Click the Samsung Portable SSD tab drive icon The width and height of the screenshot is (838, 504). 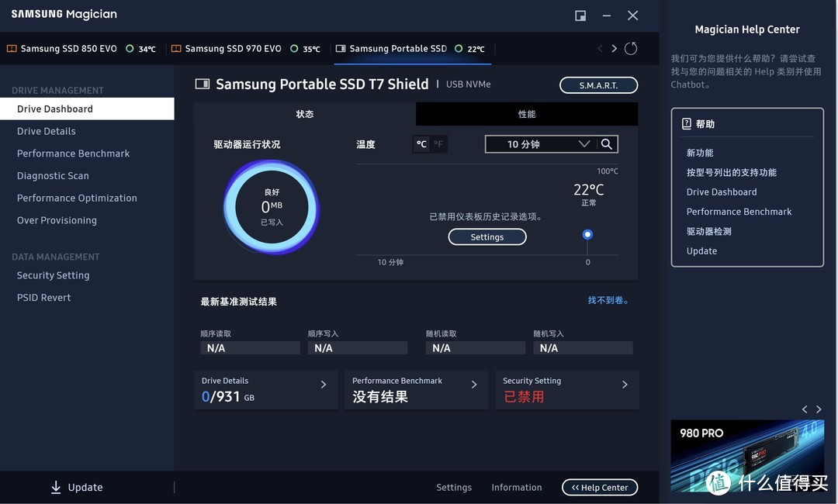point(341,49)
